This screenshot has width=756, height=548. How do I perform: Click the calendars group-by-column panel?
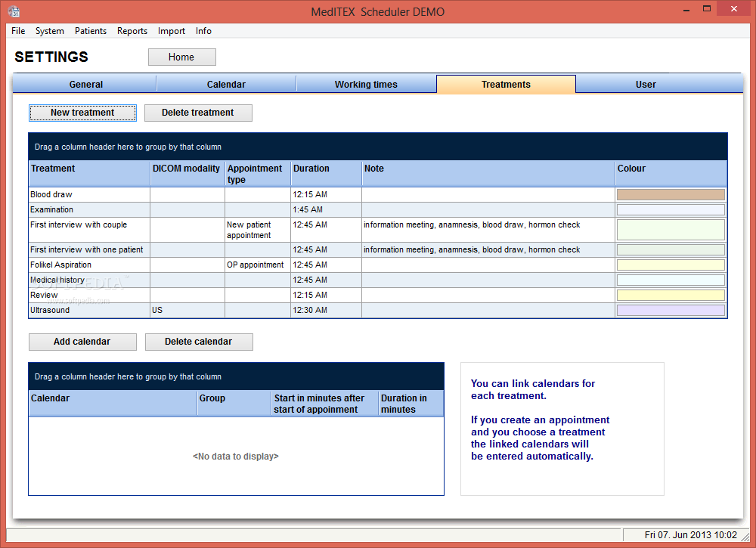tap(236, 376)
